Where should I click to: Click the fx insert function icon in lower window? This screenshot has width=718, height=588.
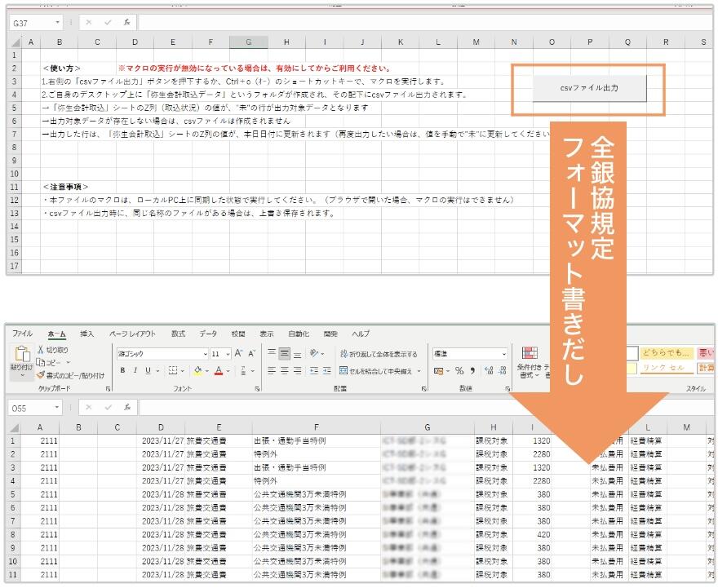tap(127, 407)
